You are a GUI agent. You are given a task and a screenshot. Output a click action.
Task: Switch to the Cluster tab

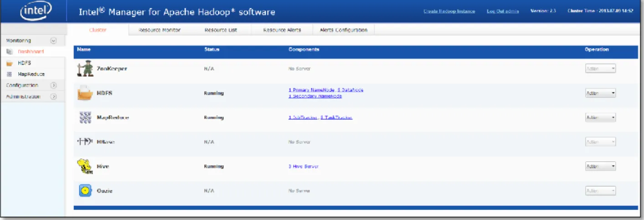[x=98, y=30]
